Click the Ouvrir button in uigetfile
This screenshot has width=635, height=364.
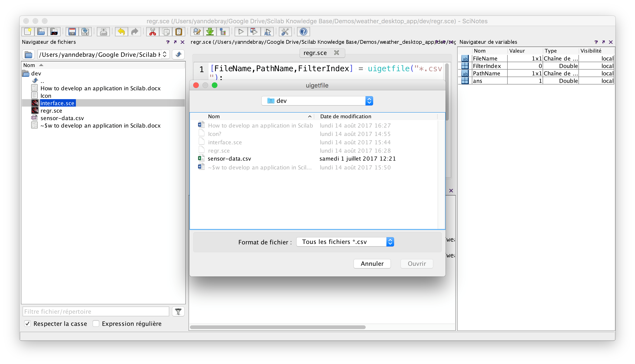pos(417,263)
